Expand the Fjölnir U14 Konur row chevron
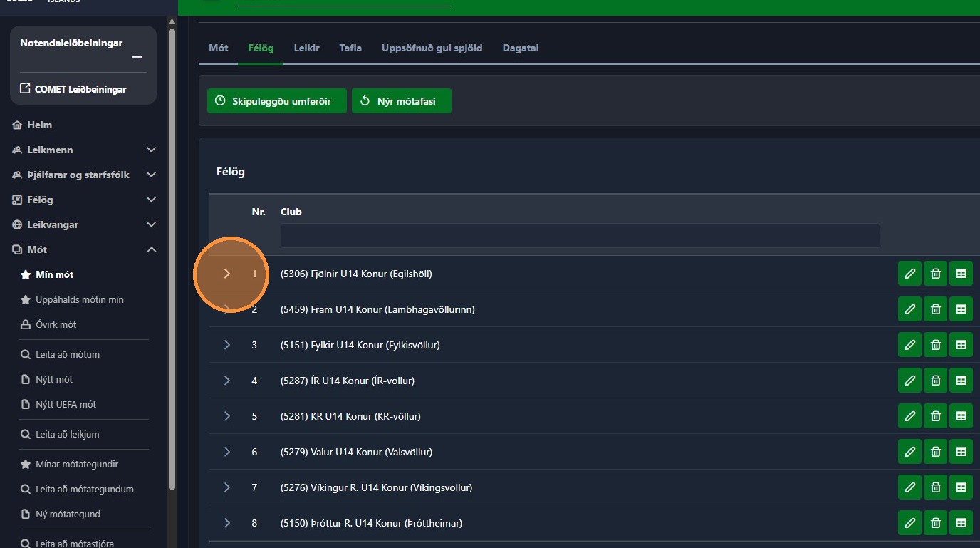 pyautogui.click(x=227, y=274)
